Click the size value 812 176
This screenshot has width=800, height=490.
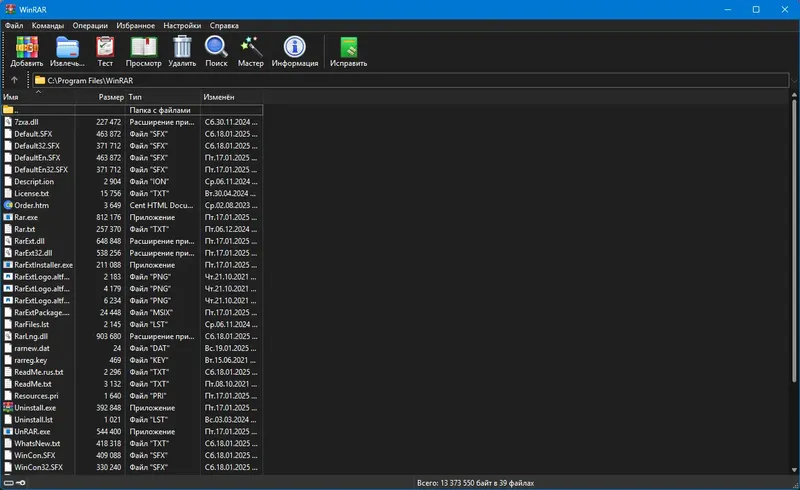pos(109,217)
